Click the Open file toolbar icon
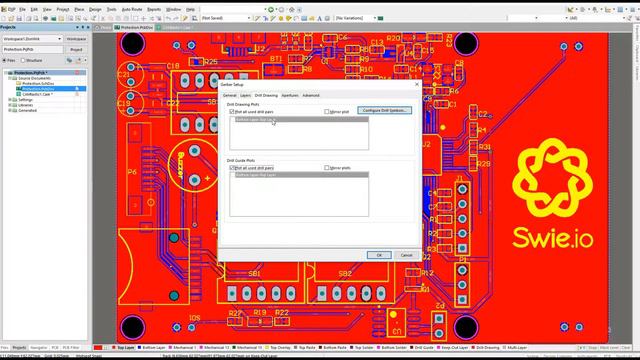The width and height of the screenshot is (640, 360). [x=11, y=18]
